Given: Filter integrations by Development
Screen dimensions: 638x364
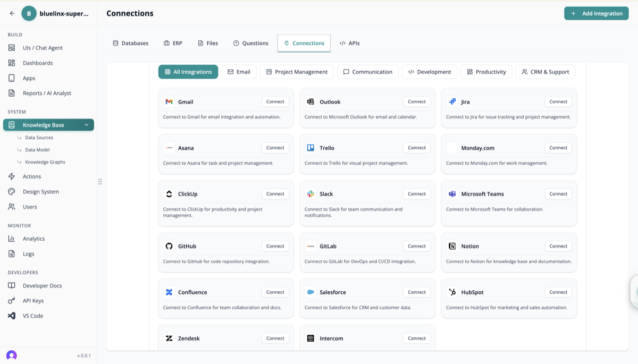Looking at the screenshot, I should 430,72.
